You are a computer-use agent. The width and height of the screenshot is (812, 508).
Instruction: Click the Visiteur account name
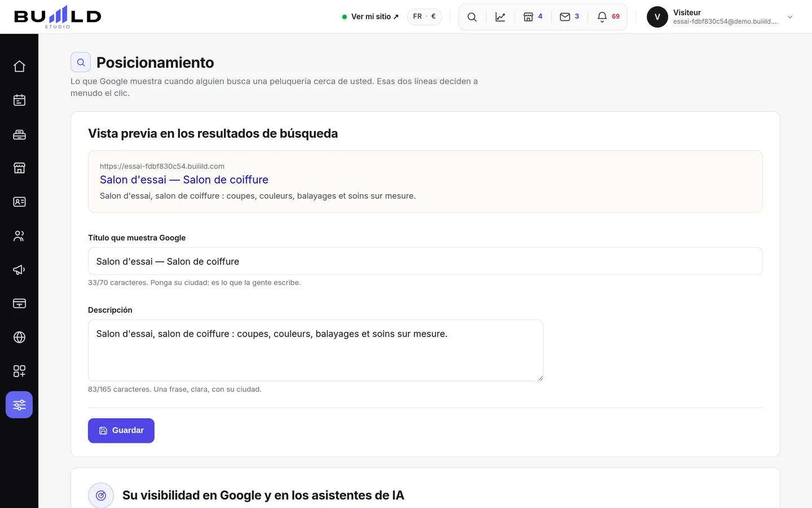(x=687, y=12)
